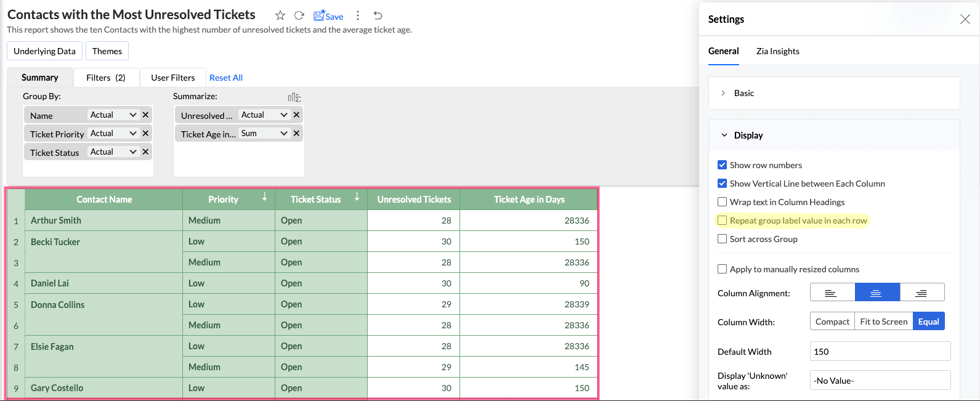Expand the Basic settings section

click(x=834, y=93)
